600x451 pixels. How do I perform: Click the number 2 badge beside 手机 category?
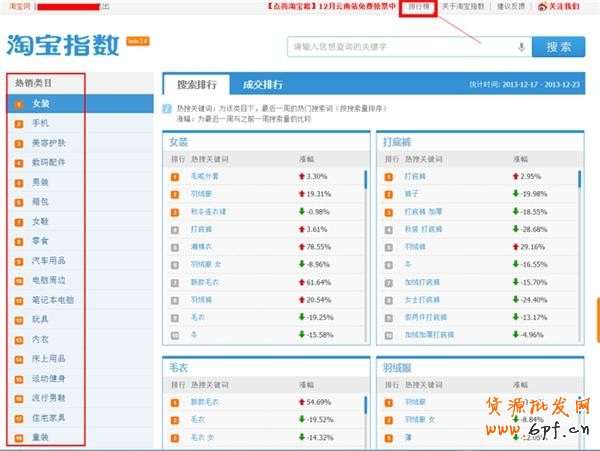point(18,123)
